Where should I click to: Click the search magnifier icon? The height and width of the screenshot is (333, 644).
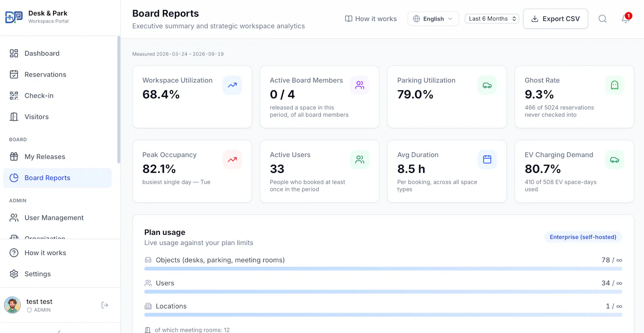click(x=603, y=19)
